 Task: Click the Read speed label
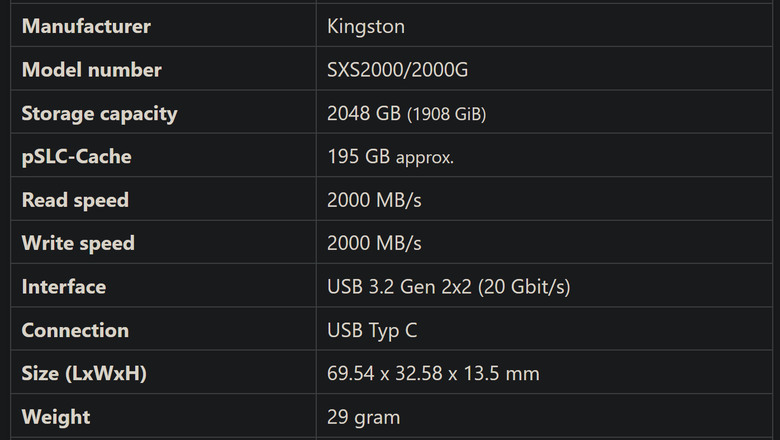pyautogui.click(x=75, y=200)
